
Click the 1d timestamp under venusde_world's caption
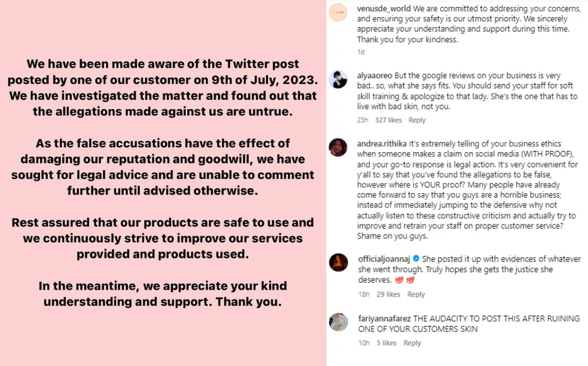(x=361, y=52)
